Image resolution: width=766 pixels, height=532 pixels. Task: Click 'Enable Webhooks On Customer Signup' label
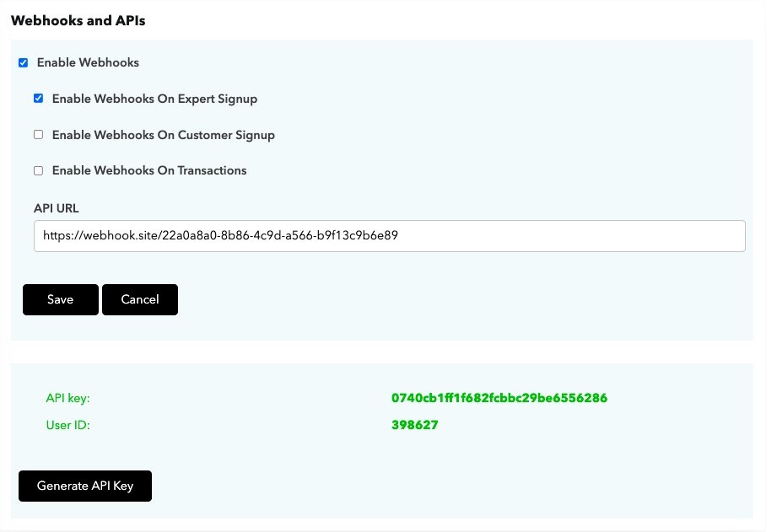[164, 135]
